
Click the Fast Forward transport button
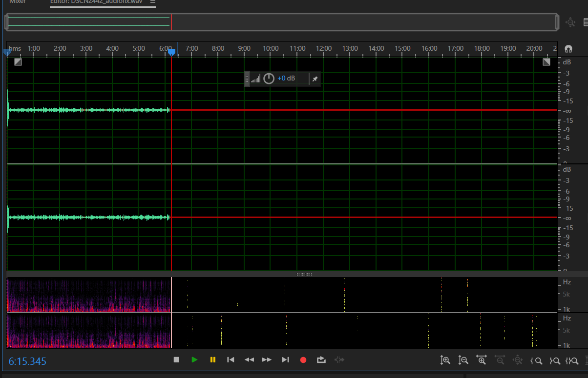[x=267, y=360]
